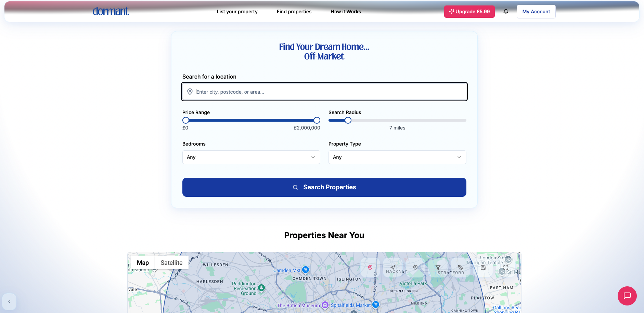Select the pen draw-area map tool
The width and height of the screenshot is (644, 313).
[x=461, y=268]
